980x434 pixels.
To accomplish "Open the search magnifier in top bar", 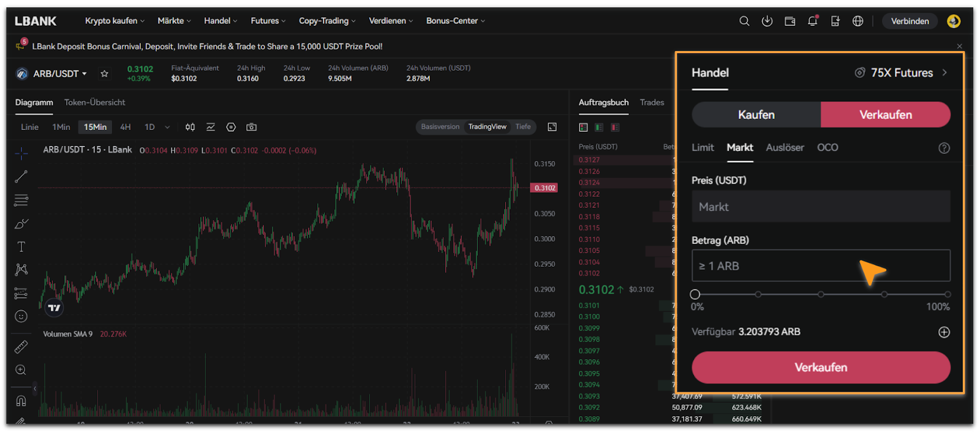I will point(744,21).
